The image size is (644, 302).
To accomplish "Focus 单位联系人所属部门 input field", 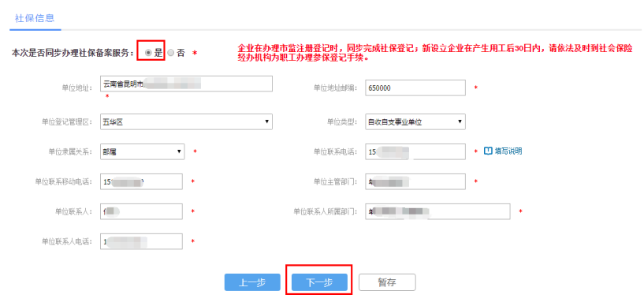I will pyautogui.click(x=437, y=211).
